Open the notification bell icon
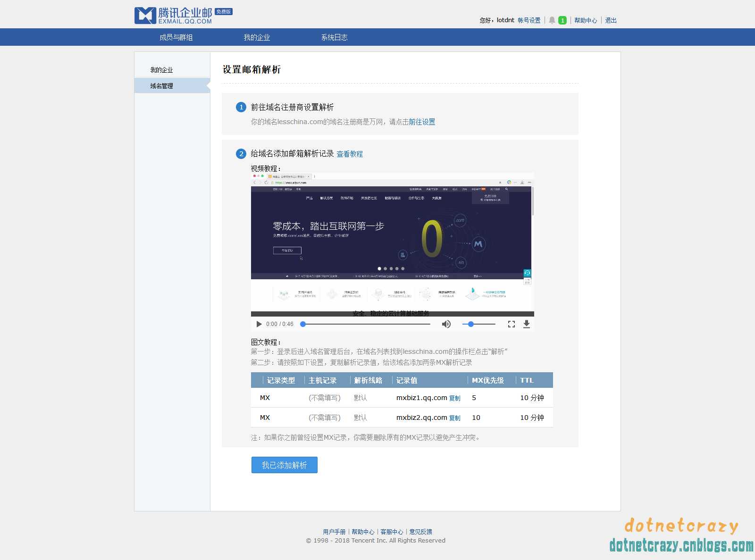755x560 pixels. (x=552, y=20)
